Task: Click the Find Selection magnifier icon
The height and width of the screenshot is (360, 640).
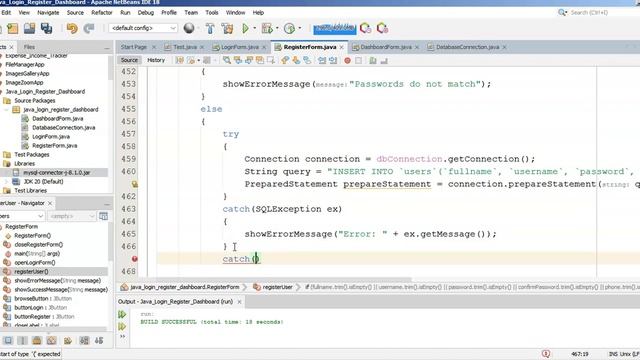Action: pos(227,60)
